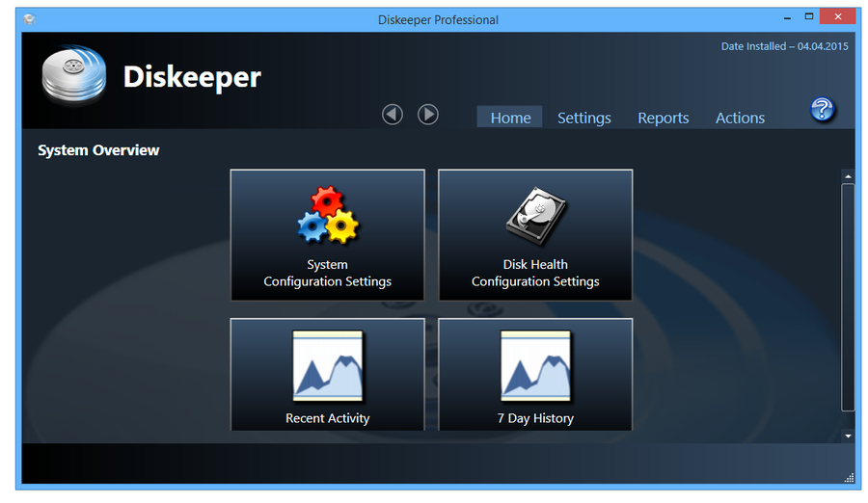The width and height of the screenshot is (868, 503).
Task: Open the 7 Day History label
Action: pyautogui.click(x=535, y=418)
